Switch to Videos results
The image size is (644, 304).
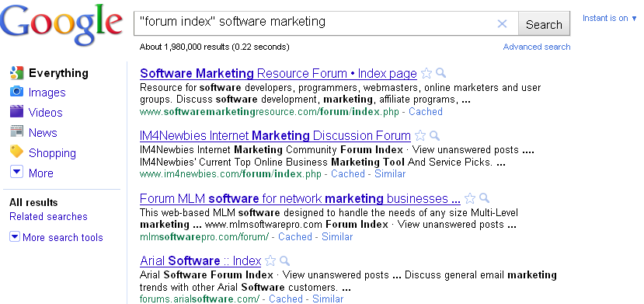pyautogui.click(x=45, y=113)
